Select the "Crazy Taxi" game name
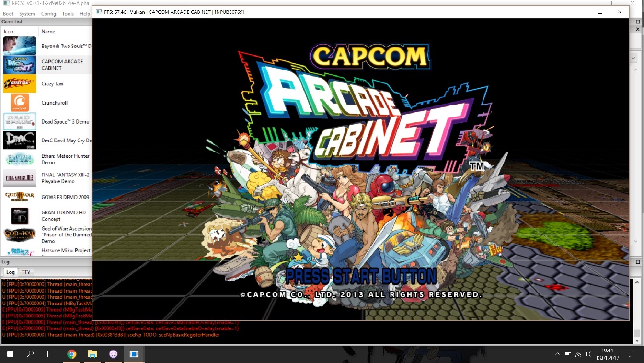The image size is (644, 363). pyautogui.click(x=52, y=84)
